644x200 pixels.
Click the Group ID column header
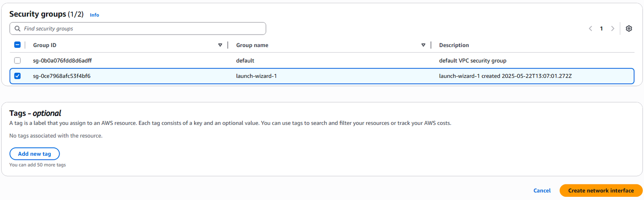point(45,45)
